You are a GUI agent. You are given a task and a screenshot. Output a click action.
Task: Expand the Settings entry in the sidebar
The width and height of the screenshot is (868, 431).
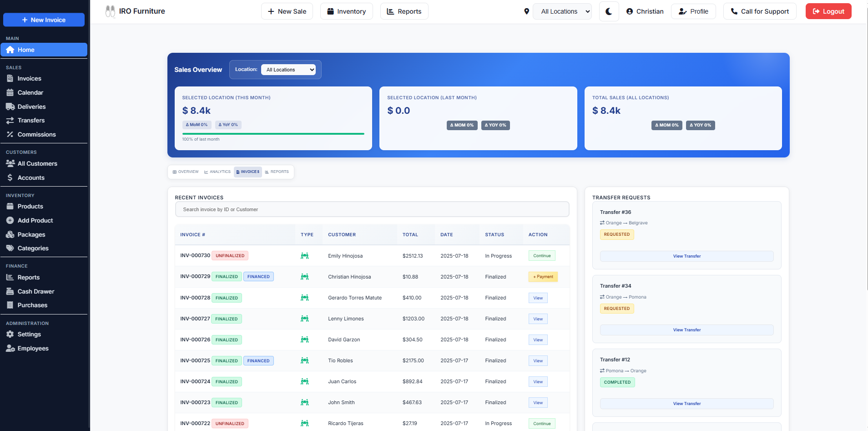pyautogui.click(x=29, y=334)
